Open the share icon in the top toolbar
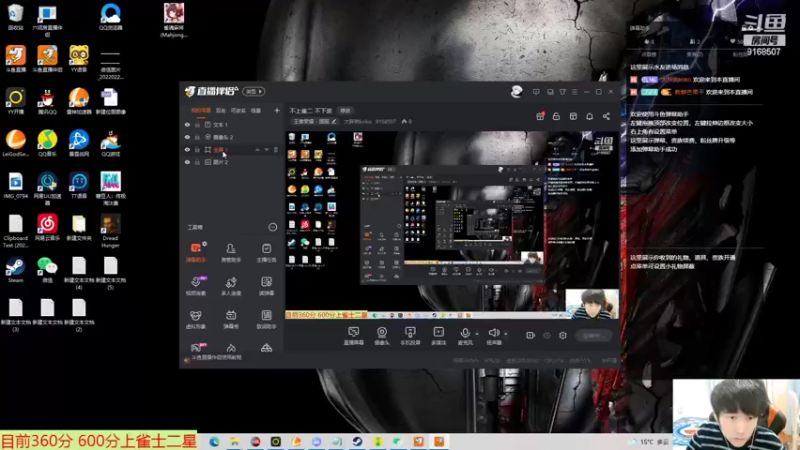 coord(606,116)
